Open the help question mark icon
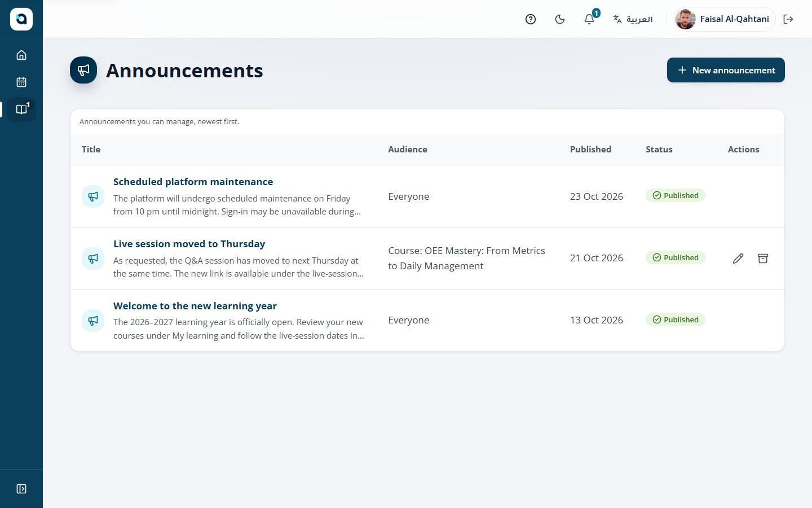Viewport: 812px width, 508px height. pyautogui.click(x=531, y=19)
